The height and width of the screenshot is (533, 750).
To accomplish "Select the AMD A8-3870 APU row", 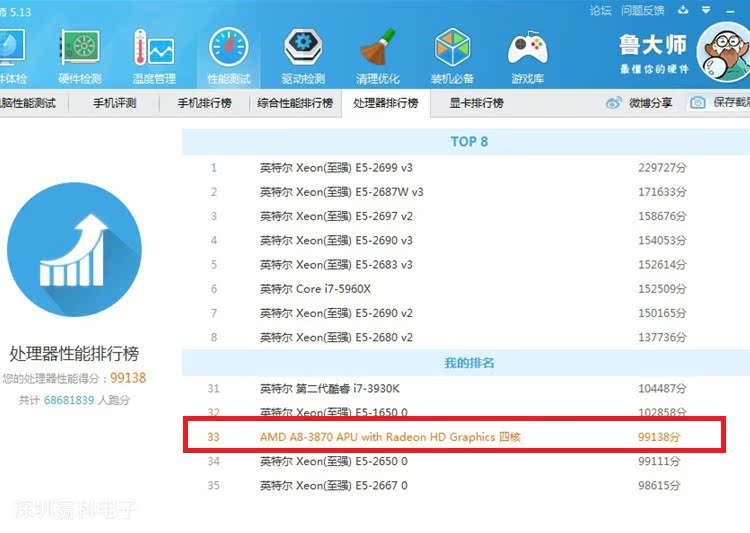I will (x=454, y=437).
